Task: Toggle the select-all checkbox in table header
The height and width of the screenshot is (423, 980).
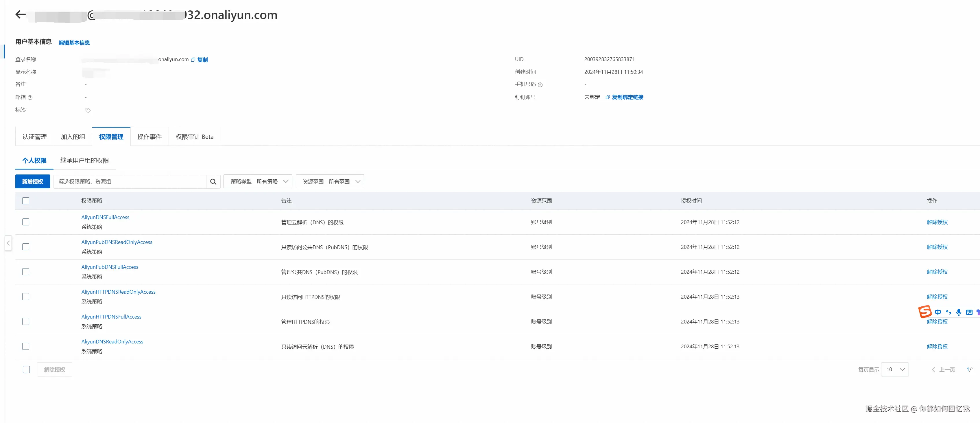Action: coord(26,201)
